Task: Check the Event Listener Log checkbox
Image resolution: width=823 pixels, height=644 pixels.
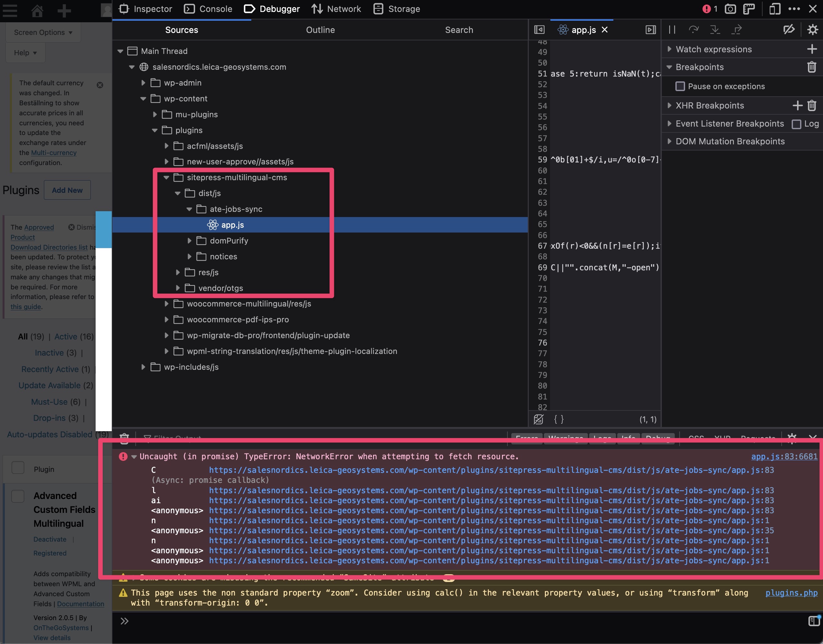Action: point(796,124)
